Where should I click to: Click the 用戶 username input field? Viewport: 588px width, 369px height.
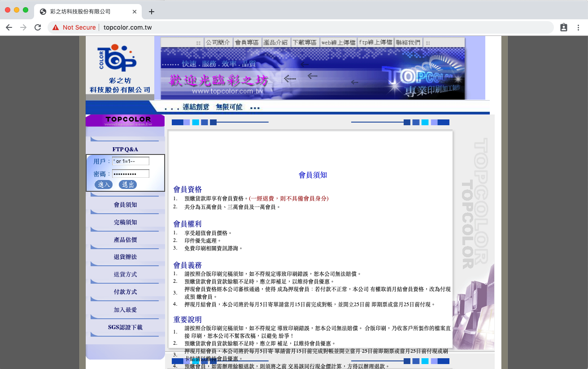[131, 161]
